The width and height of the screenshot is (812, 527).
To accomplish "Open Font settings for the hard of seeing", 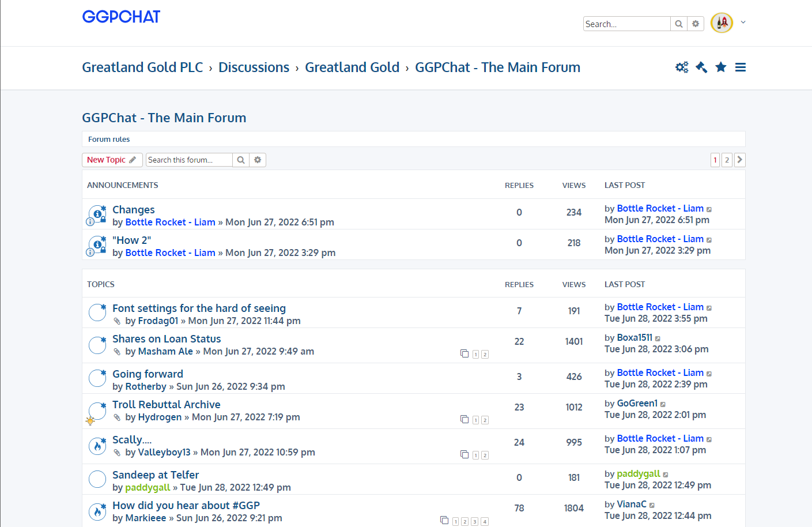I will point(199,308).
